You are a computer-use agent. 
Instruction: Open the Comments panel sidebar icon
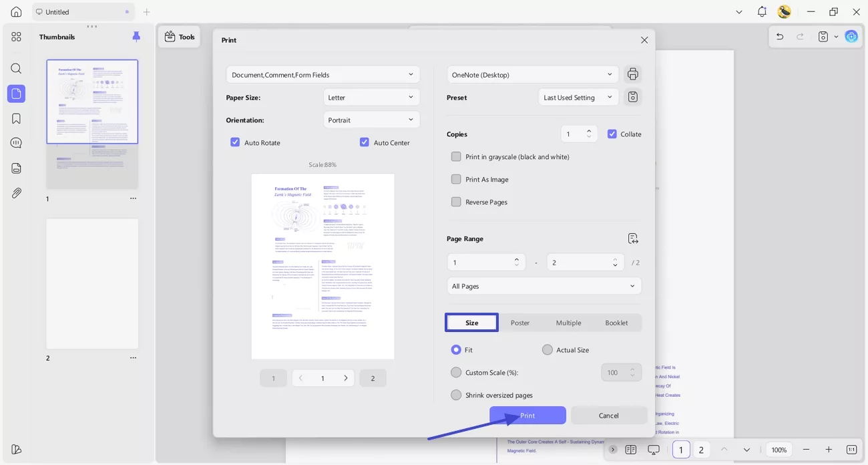point(16,143)
